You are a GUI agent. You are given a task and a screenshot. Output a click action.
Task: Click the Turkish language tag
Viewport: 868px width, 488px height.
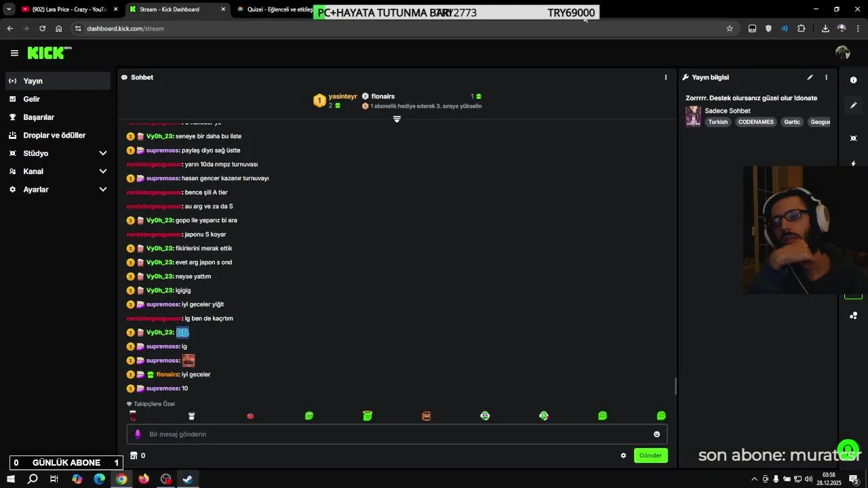tap(717, 122)
